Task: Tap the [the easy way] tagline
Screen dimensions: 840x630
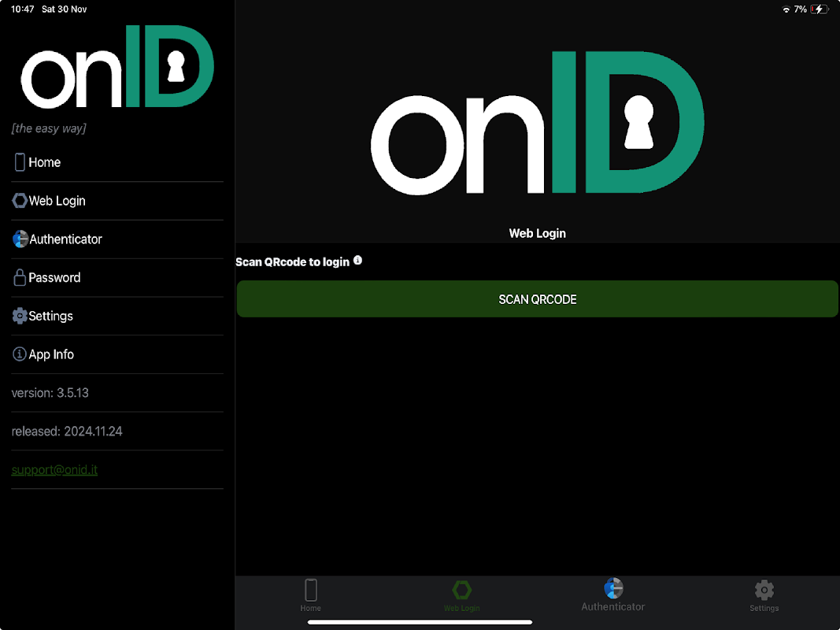Action: pos(49,128)
